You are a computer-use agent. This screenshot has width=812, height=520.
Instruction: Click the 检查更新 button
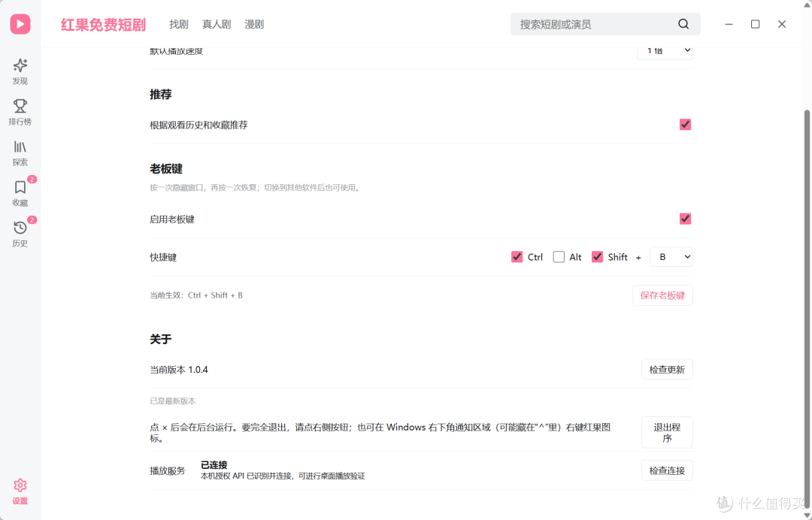tap(667, 370)
